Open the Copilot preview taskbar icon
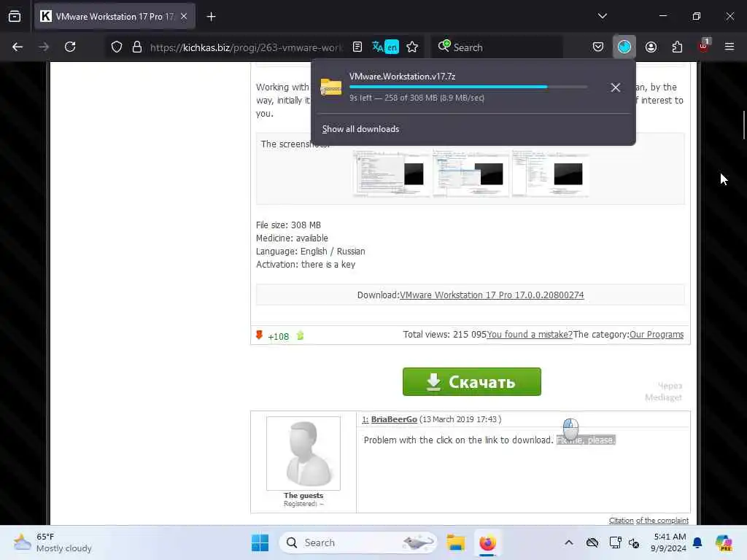 click(x=724, y=542)
